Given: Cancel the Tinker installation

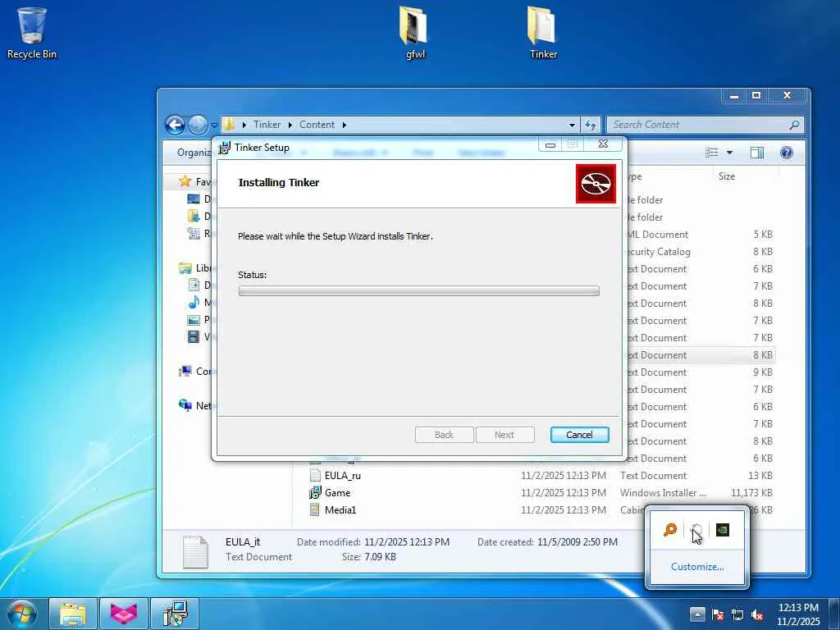Looking at the screenshot, I should 580,435.
